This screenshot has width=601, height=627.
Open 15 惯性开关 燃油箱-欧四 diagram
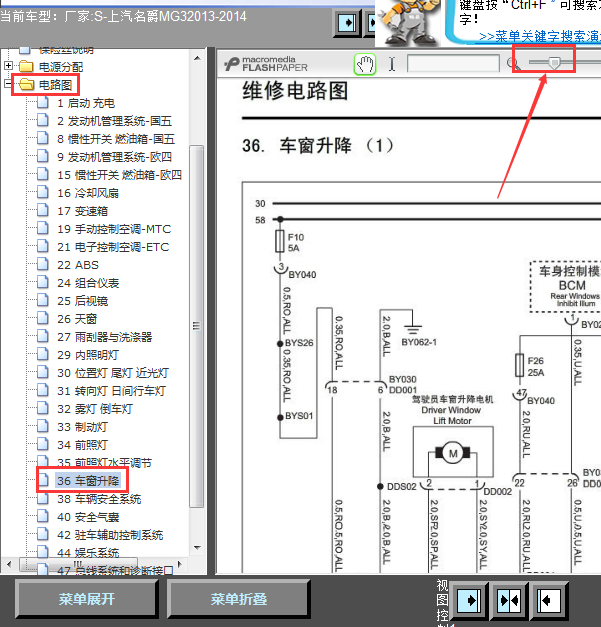pos(120,175)
